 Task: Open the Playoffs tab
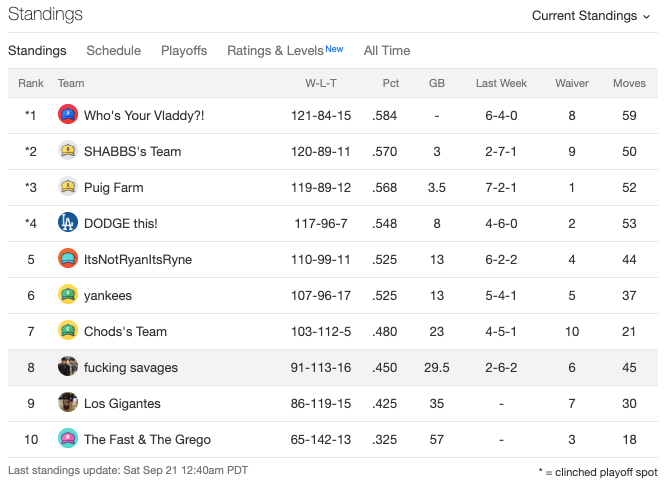click(x=184, y=51)
